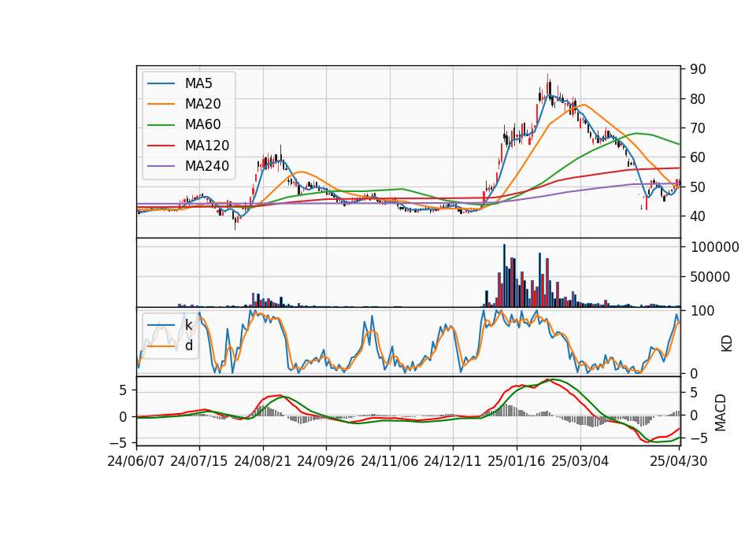This screenshot has width=756, height=543.
Task: Click the red MA120 legend line sample
Action: tap(161, 146)
